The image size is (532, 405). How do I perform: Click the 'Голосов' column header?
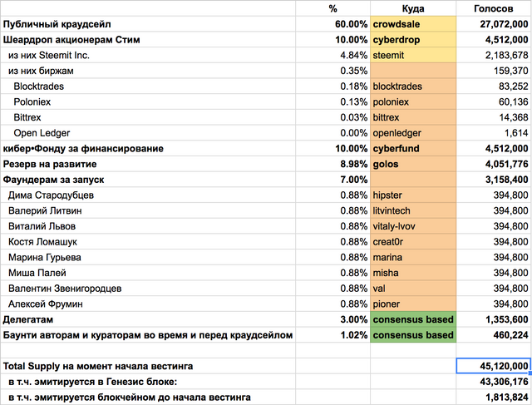[494, 8]
